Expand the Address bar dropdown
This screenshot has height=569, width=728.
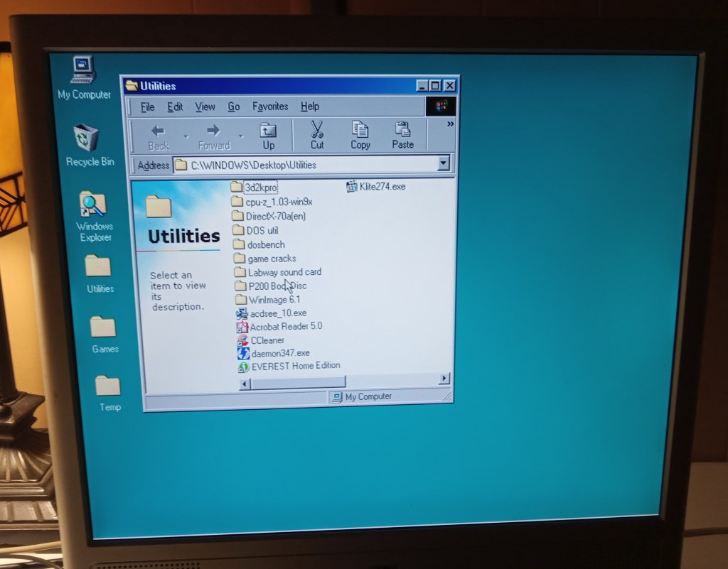pyautogui.click(x=444, y=163)
